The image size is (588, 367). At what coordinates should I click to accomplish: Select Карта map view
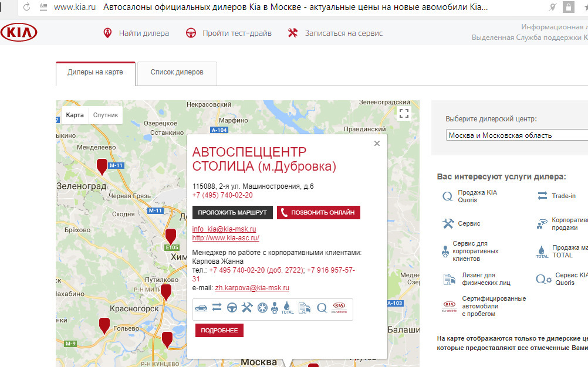click(x=75, y=115)
